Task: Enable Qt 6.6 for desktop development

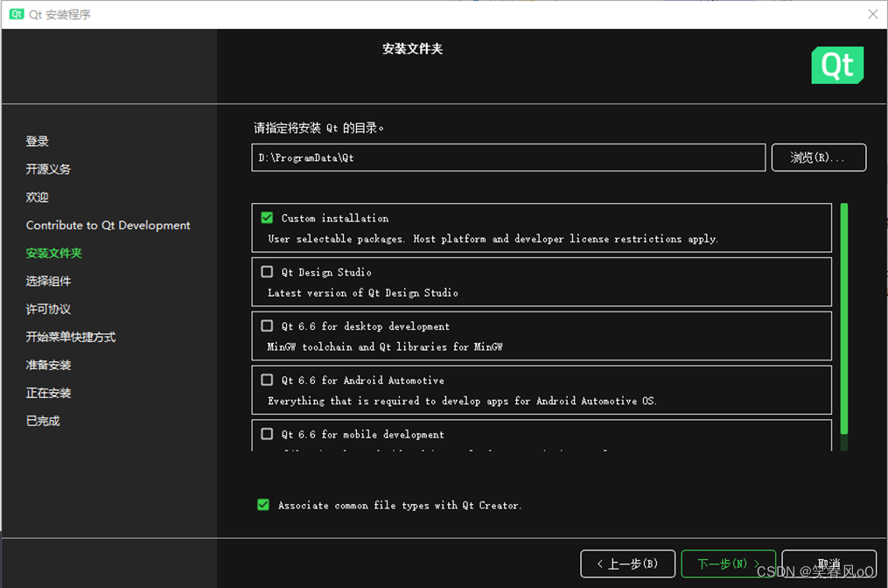Action: tap(267, 325)
